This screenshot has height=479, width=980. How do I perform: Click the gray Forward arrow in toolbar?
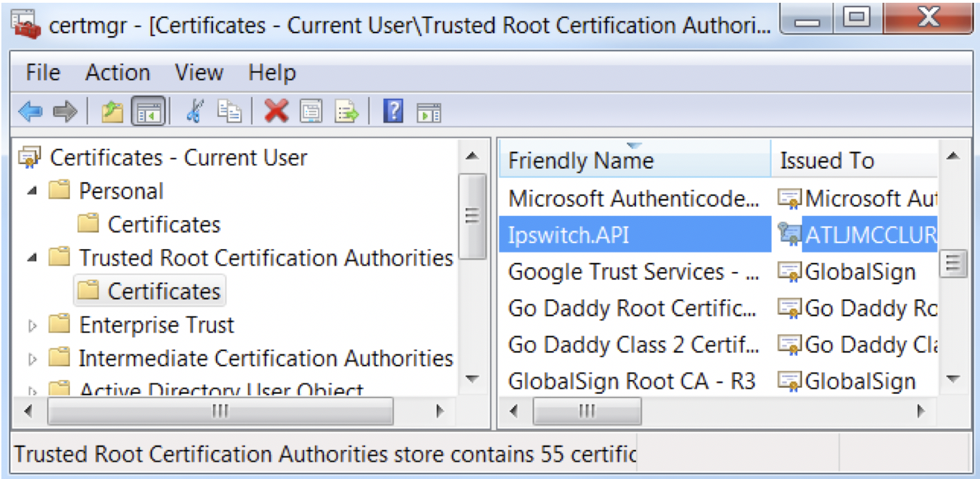[x=64, y=111]
